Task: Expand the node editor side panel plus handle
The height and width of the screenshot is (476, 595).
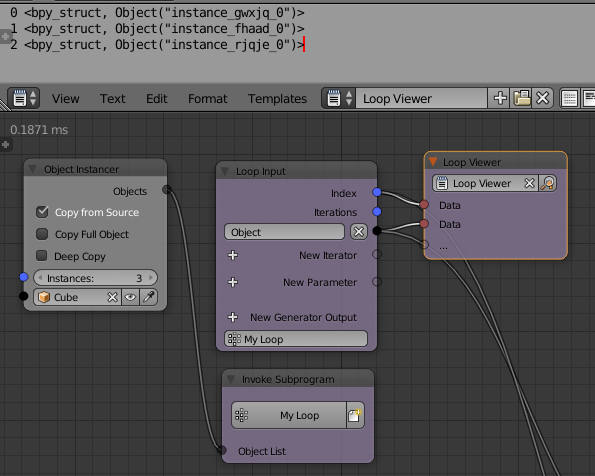Action: point(5,145)
